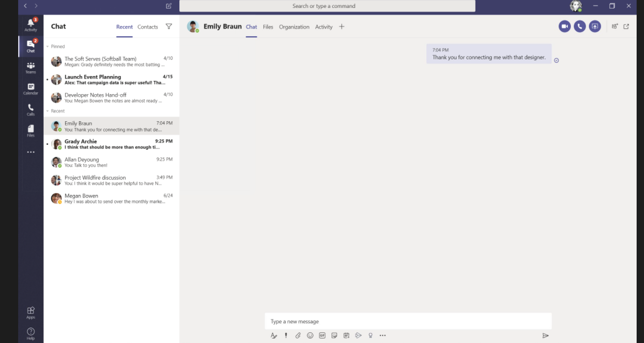Image resolution: width=644 pixels, height=343 pixels.
Task: Open more messaging options with the ellipsis
Action: tap(383, 335)
